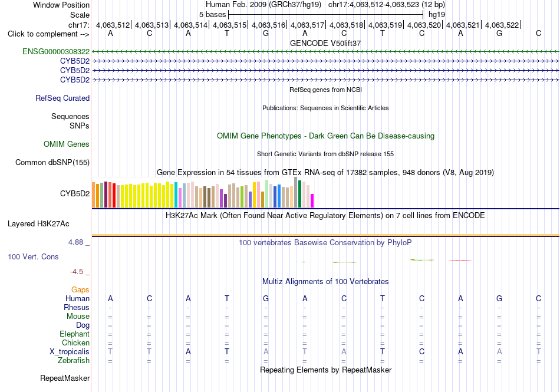This screenshot has height=392, width=560.
Task: Click the ENSG00000308322 gene label
Action: coord(56,51)
